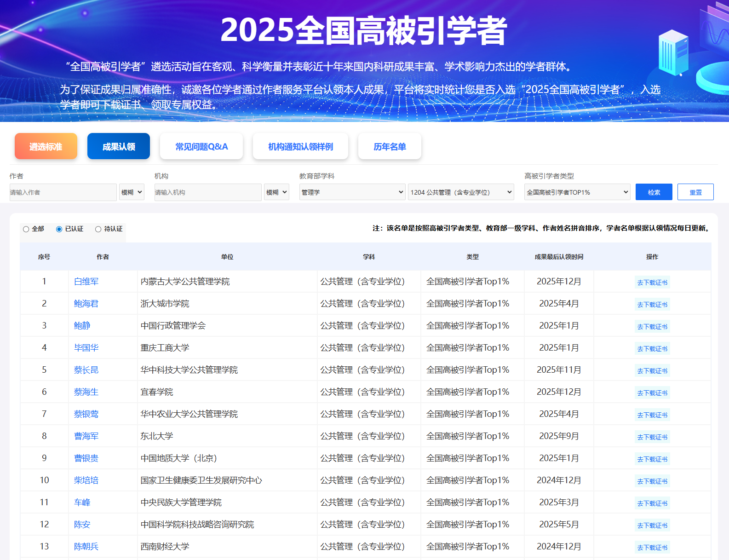
Task: Expand the 管理学 discipline dropdown
Action: (352, 192)
